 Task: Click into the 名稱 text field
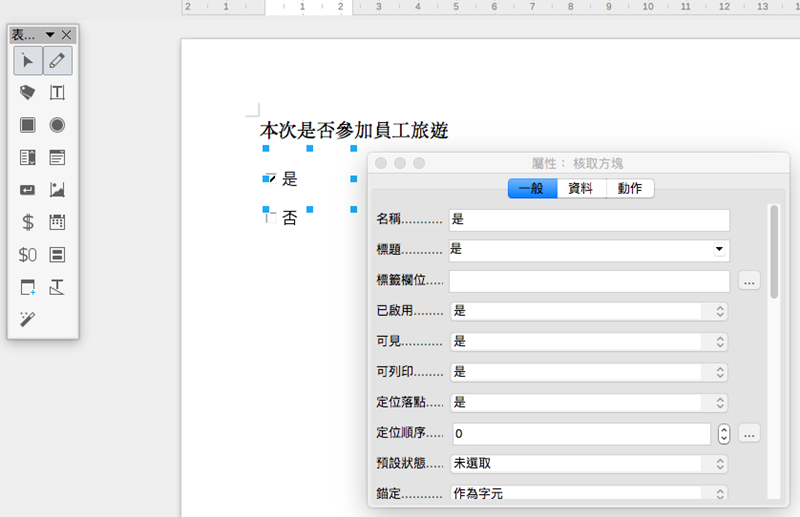[589, 219]
